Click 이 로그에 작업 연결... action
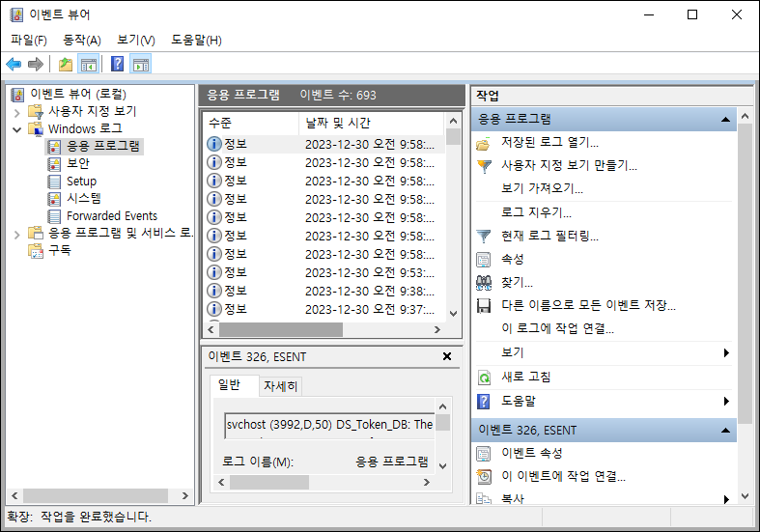This screenshot has height=532, width=760. [557, 328]
